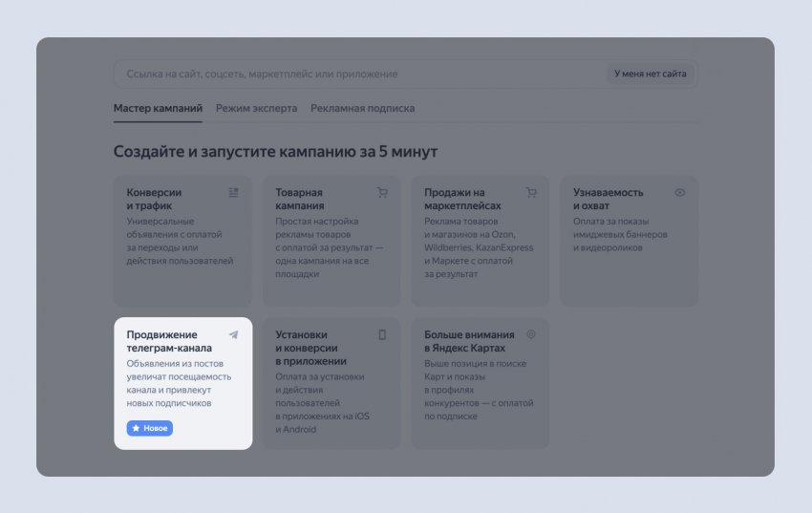The image size is (812, 513).
Task: Click the eye icon on Узнаваемость и охват
Action: point(680,192)
